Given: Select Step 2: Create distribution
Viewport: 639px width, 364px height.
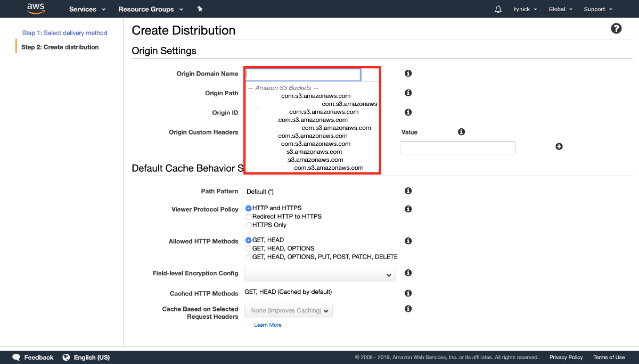Looking at the screenshot, I should 60,47.
